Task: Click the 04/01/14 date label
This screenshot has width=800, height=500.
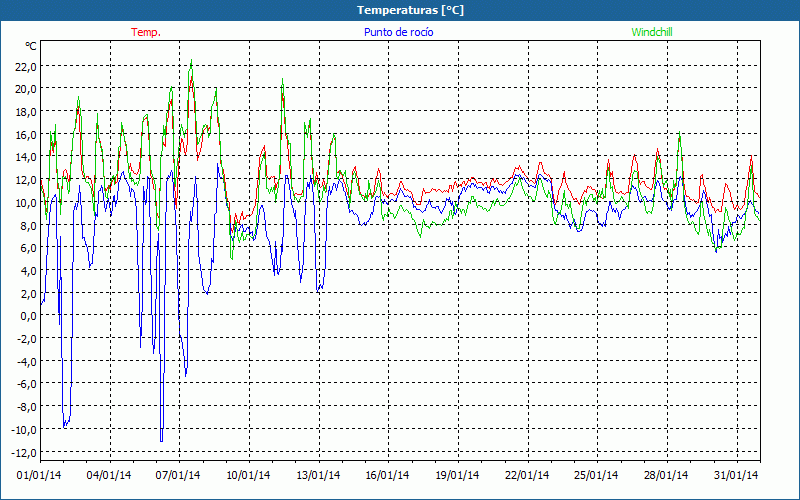Action: pyautogui.click(x=109, y=476)
